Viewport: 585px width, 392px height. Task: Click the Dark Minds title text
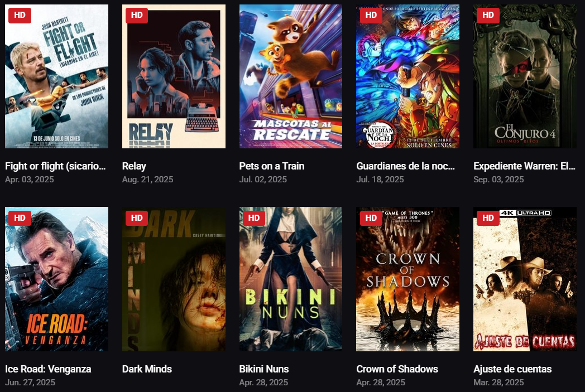[147, 369]
